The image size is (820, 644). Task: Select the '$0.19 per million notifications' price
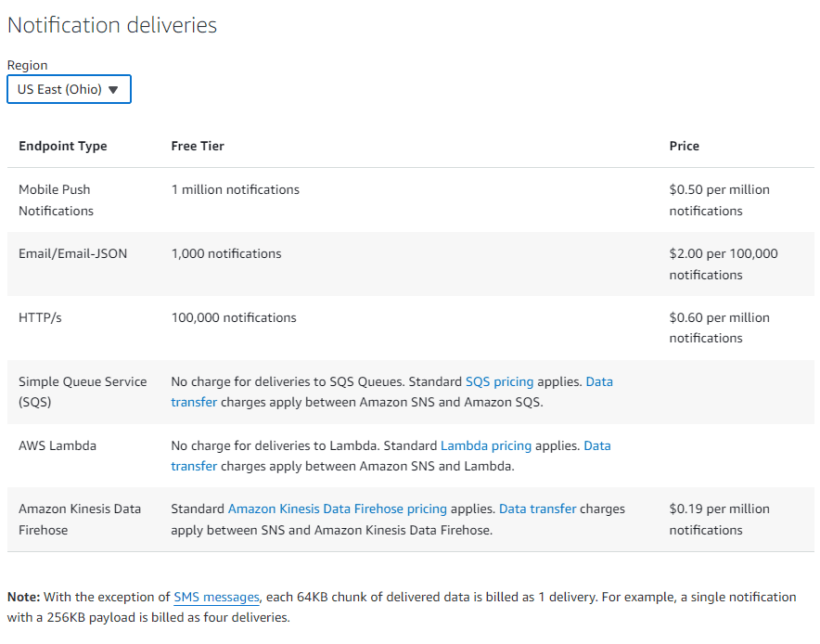tap(719, 520)
